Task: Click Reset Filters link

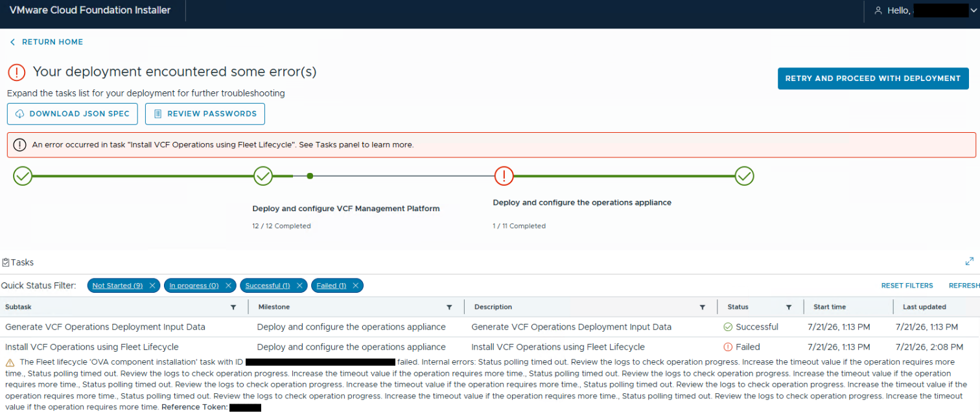Action: click(x=907, y=286)
